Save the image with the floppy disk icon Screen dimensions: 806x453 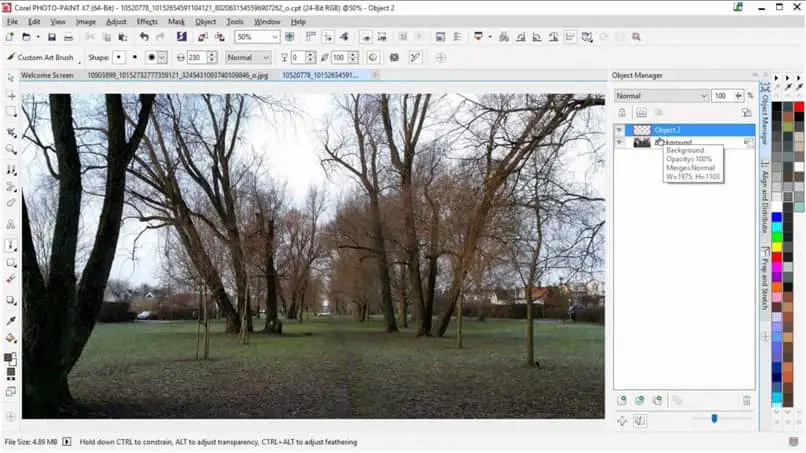pyautogui.click(x=52, y=37)
